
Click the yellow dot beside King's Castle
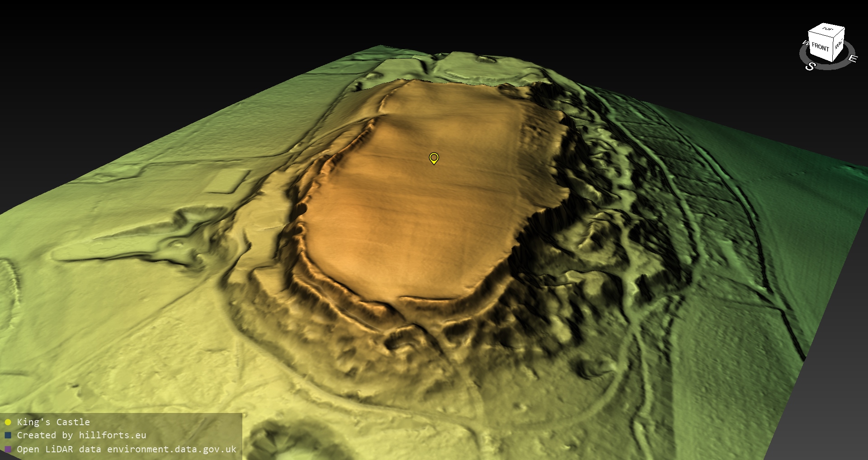click(8, 422)
